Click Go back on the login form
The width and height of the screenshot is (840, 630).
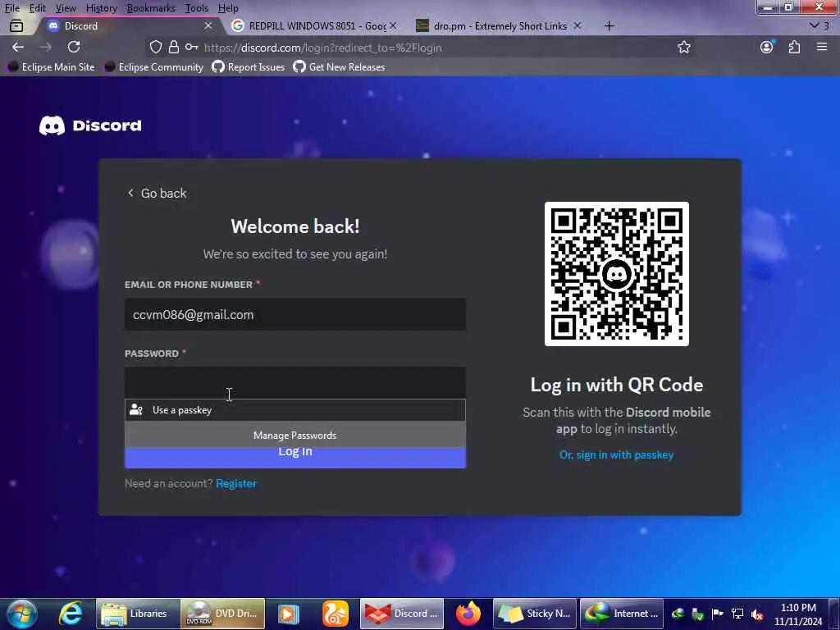point(157,194)
